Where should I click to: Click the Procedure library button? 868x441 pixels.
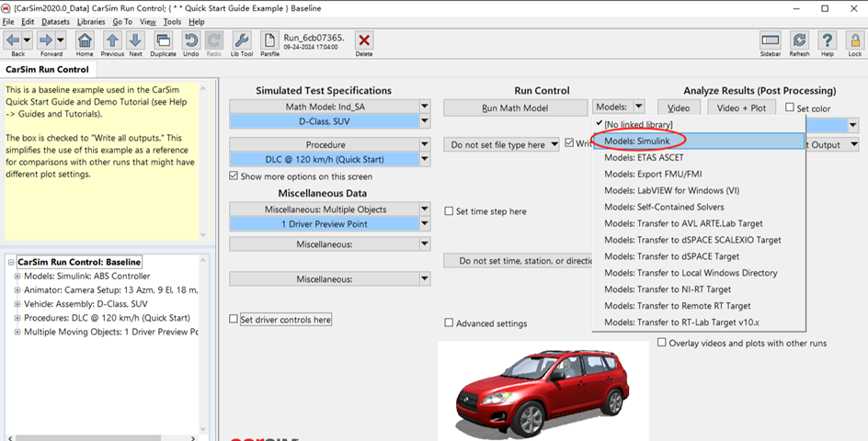pos(325,144)
